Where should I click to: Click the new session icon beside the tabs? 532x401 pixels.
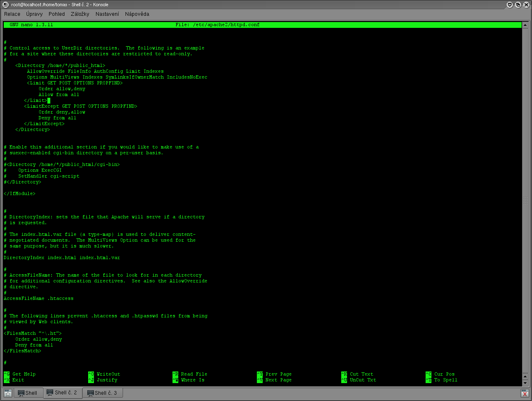coord(8,393)
